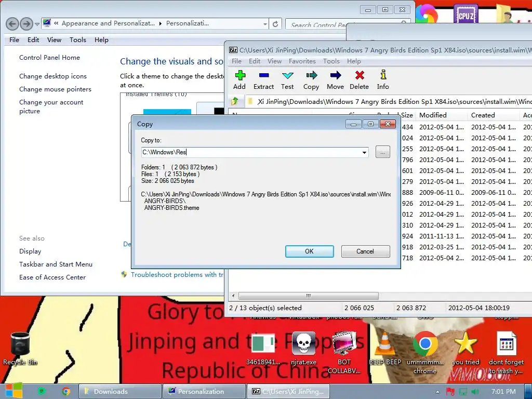Show hidden system tray icons

(x=437, y=392)
